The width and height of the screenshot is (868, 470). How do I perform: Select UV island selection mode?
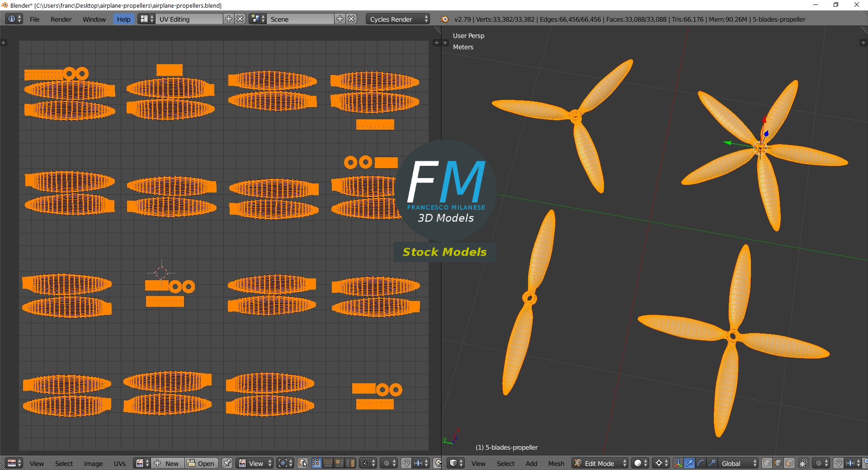[x=350, y=463]
